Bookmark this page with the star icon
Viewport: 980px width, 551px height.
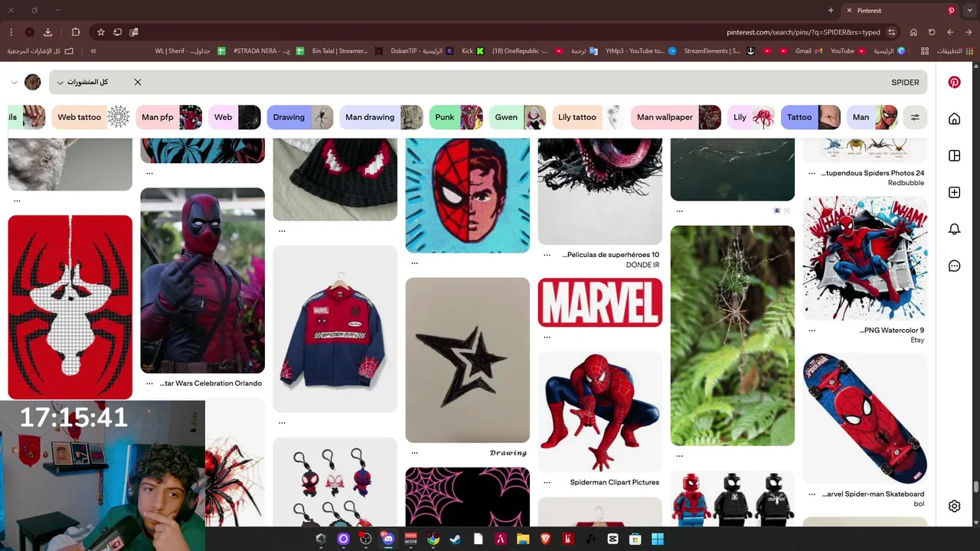click(100, 32)
